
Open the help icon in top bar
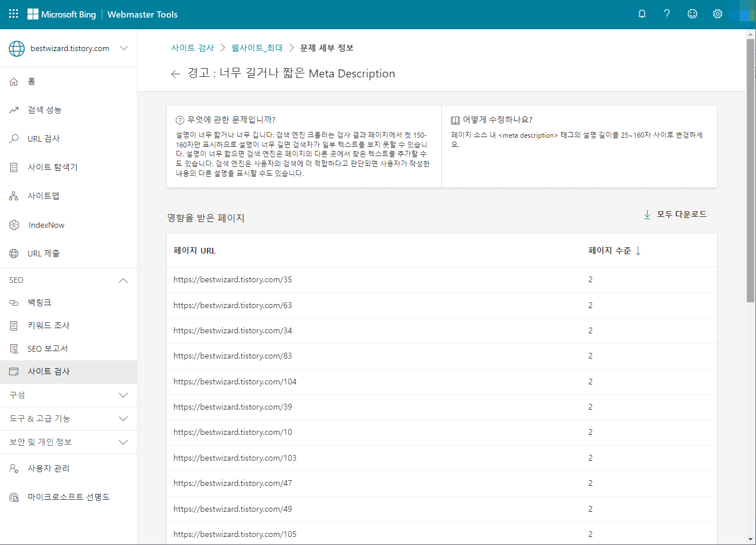coord(667,13)
